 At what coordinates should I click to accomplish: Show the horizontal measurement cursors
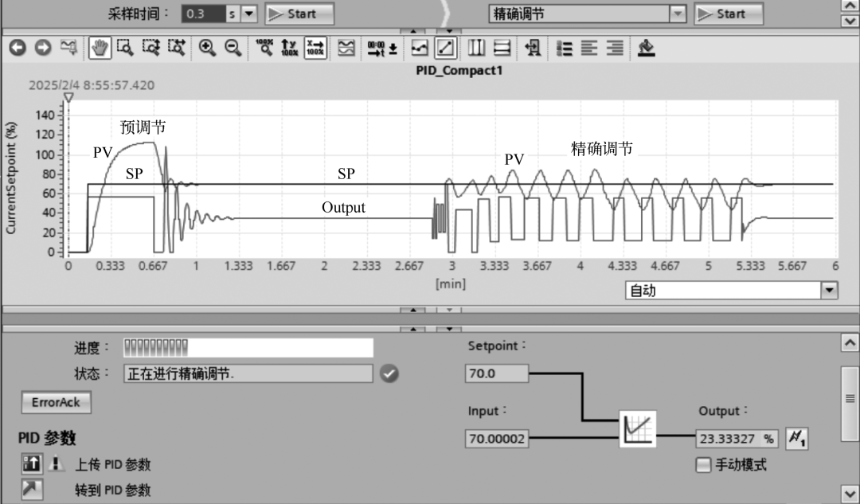[x=502, y=48]
